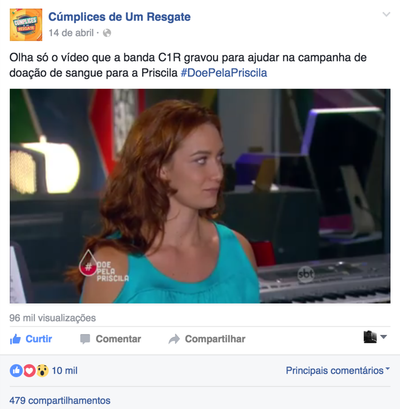Click the Comentar text label
Screen dimensions: 400x409
point(118,339)
